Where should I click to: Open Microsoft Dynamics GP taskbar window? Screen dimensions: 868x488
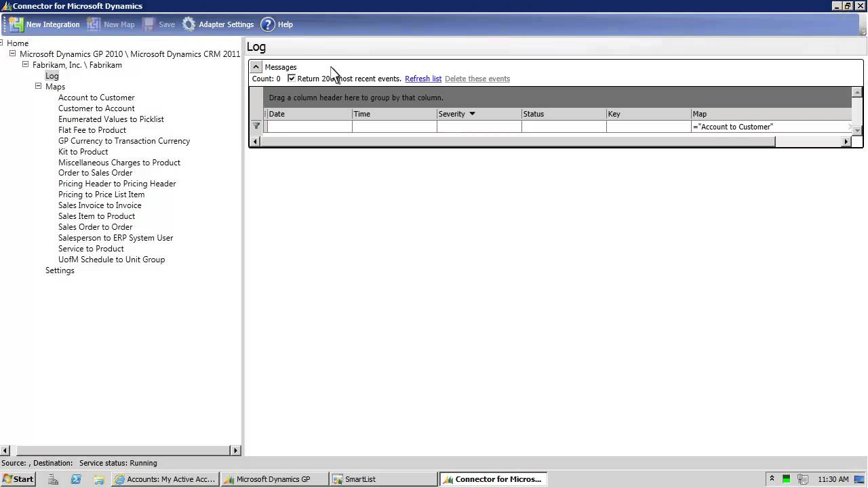click(274, 479)
